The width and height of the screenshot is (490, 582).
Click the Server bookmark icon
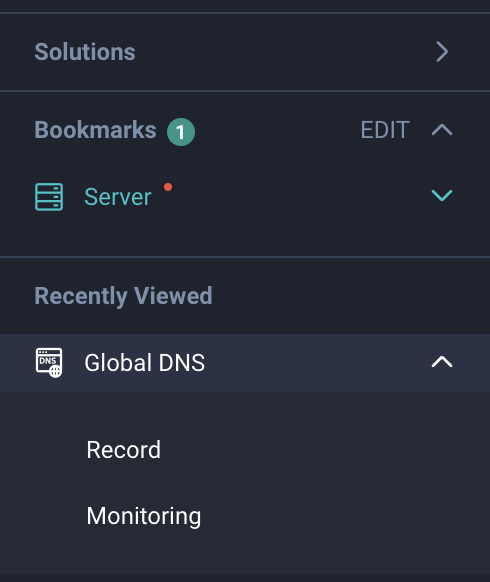pos(49,197)
